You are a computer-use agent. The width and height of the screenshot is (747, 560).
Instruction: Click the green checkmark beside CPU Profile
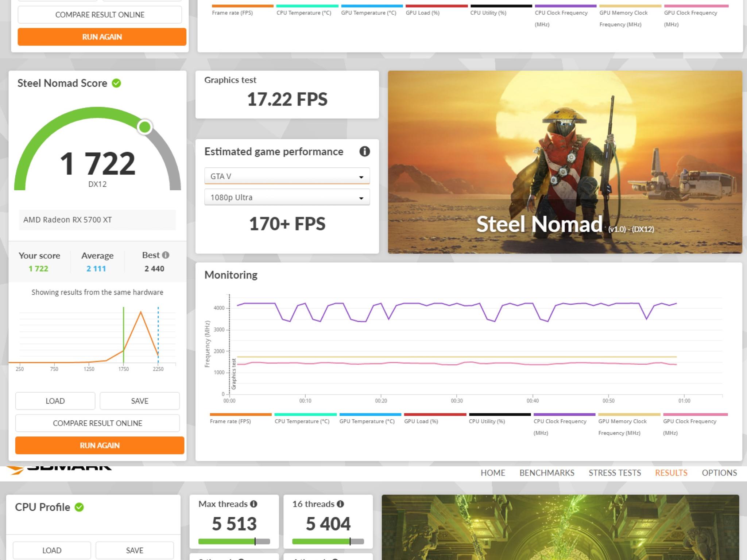click(x=79, y=507)
